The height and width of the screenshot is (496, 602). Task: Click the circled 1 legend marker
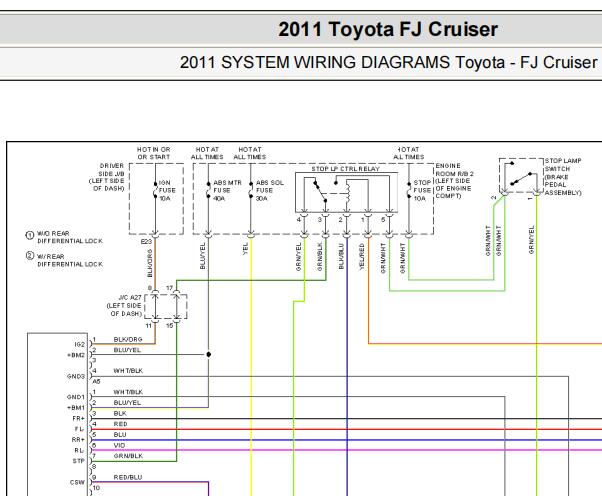(x=30, y=235)
